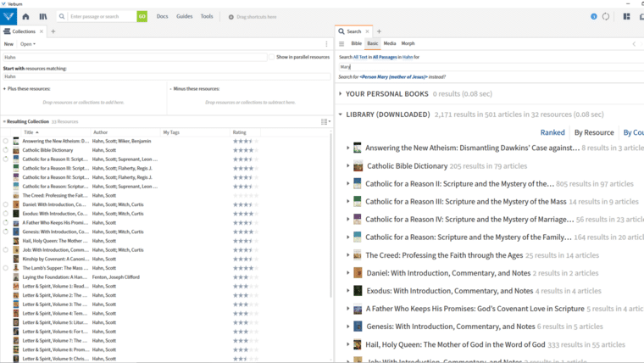This screenshot has height=363, width=644.
Task: Open Search panel hamburger menu
Action: tap(341, 43)
